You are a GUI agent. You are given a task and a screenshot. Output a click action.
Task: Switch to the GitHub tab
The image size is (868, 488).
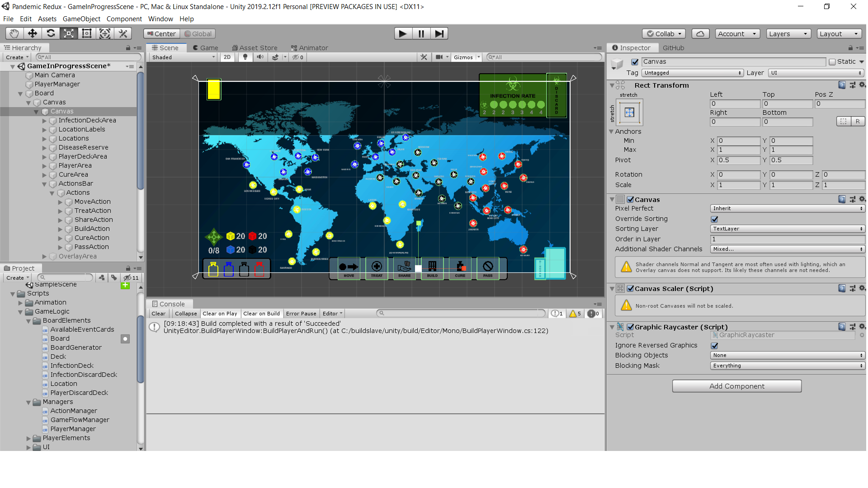[673, 48]
